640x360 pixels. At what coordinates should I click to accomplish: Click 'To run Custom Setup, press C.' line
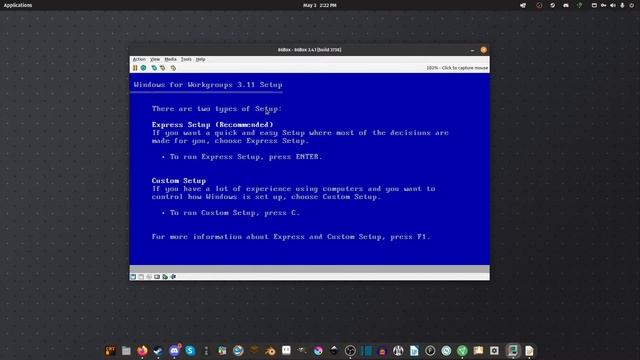tap(235, 213)
